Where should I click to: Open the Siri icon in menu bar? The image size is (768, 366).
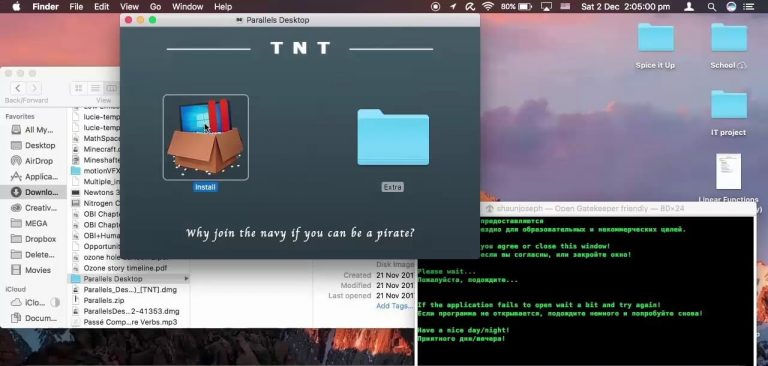click(731, 7)
